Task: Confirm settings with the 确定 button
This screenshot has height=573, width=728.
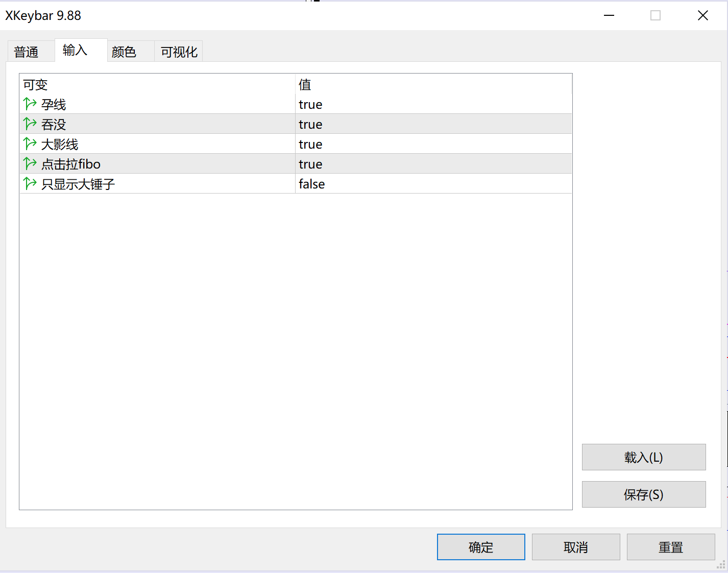Action: (480, 547)
